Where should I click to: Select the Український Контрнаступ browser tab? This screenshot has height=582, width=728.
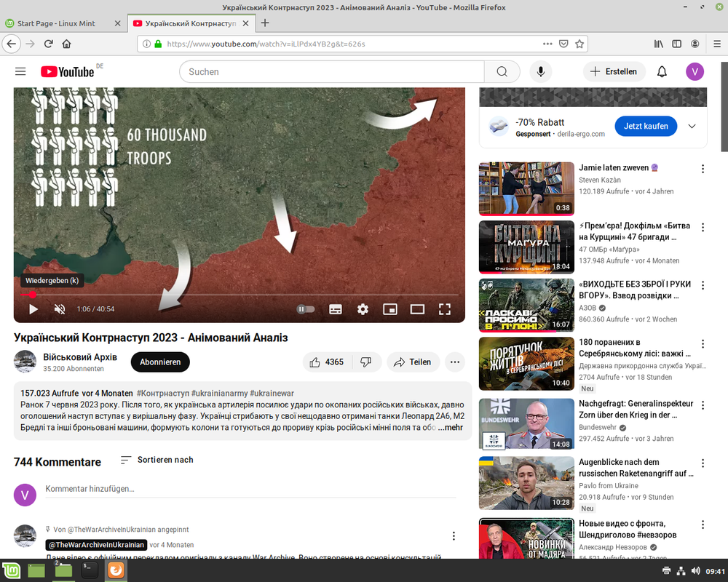coord(190,23)
